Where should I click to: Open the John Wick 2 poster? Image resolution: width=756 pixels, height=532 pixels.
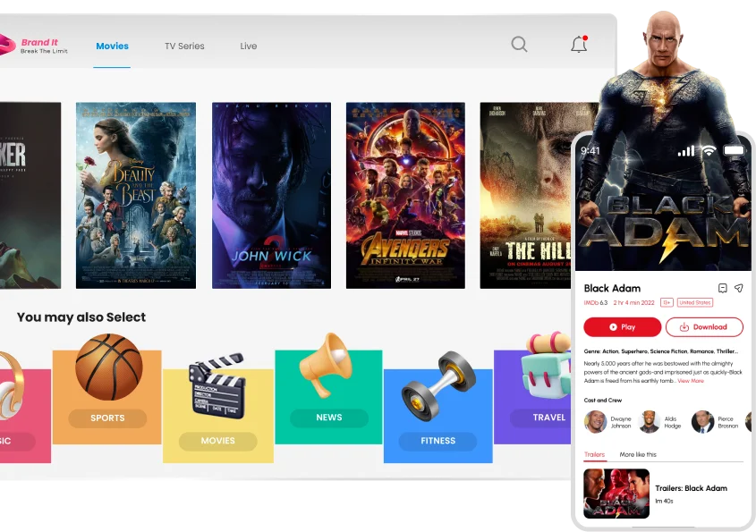[271, 196]
